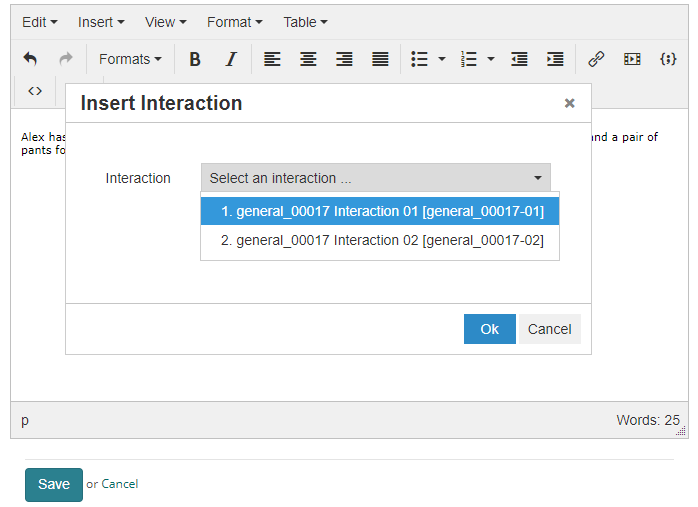
Task: Toggle Bold formatting
Action: pos(195,59)
